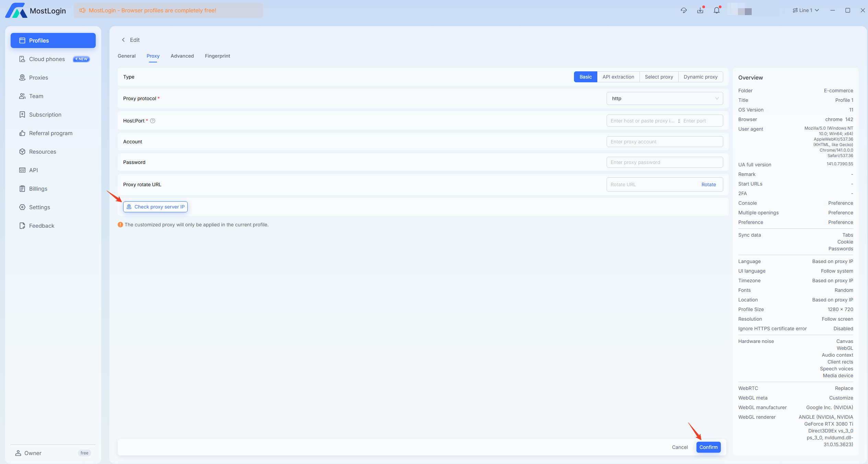This screenshot has width=868, height=464.
Task: Open Cloud phones in sidebar
Action: (x=47, y=59)
